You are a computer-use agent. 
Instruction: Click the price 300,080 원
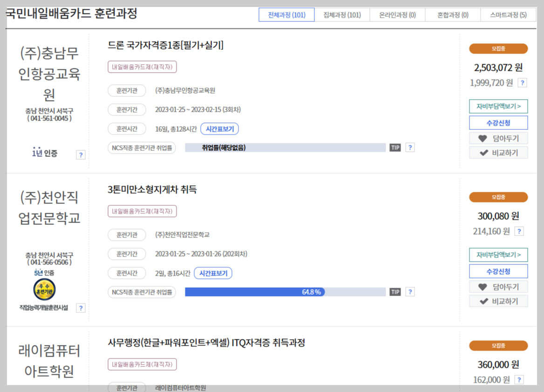(498, 216)
